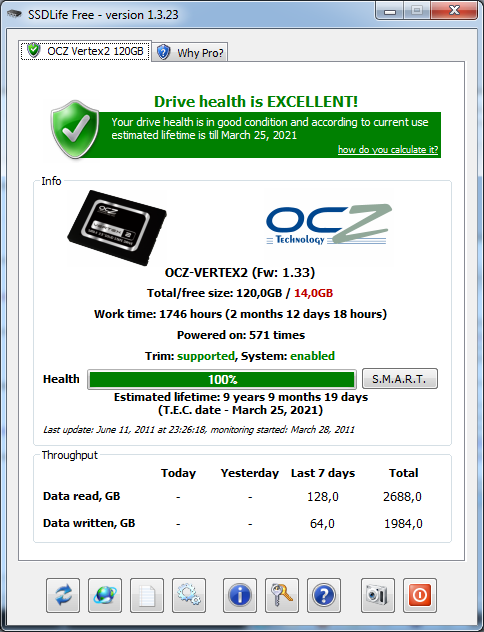Click the 'Last 7 days' column header
The height and width of the screenshot is (632, 484).
click(323, 473)
